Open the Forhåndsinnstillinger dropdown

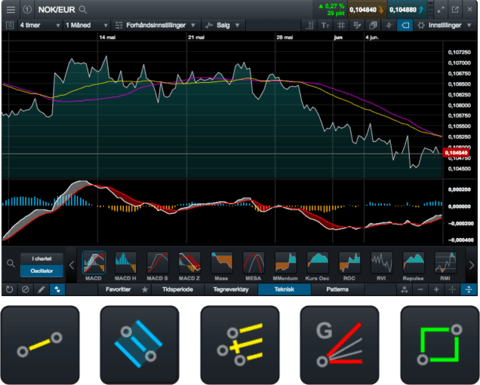(x=155, y=25)
